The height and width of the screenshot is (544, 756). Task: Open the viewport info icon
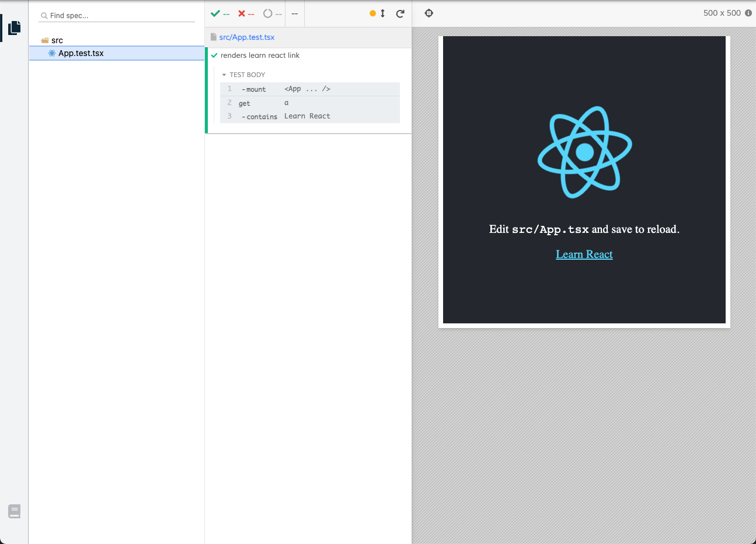[x=748, y=13]
